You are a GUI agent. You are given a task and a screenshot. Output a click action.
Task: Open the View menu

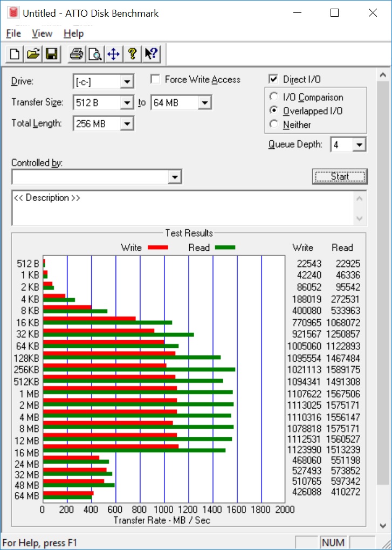(x=42, y=33)
